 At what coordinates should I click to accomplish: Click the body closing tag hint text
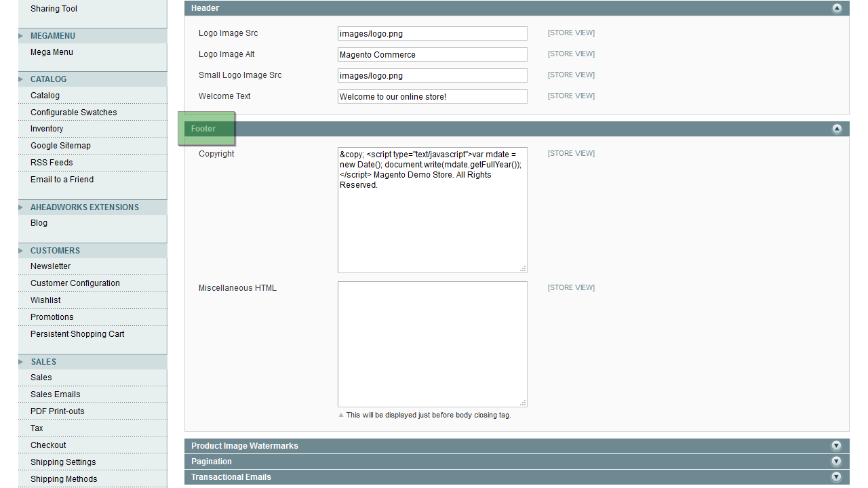(429, 415)
